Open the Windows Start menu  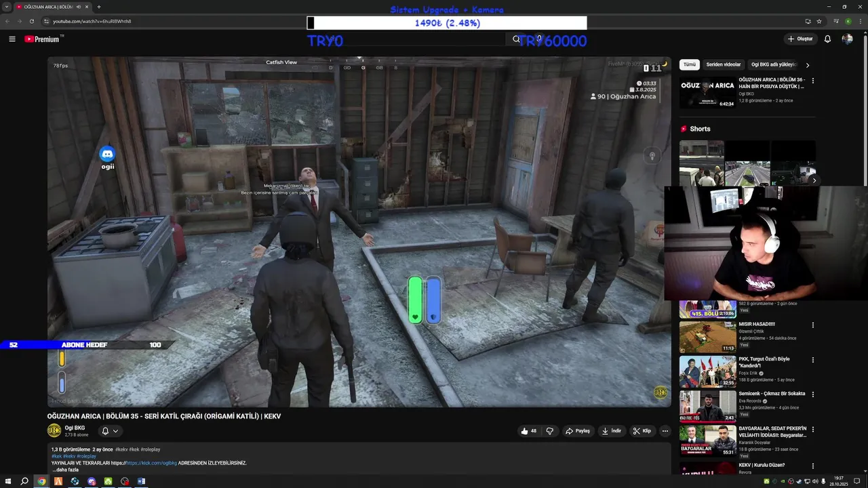tap(7, 481)
